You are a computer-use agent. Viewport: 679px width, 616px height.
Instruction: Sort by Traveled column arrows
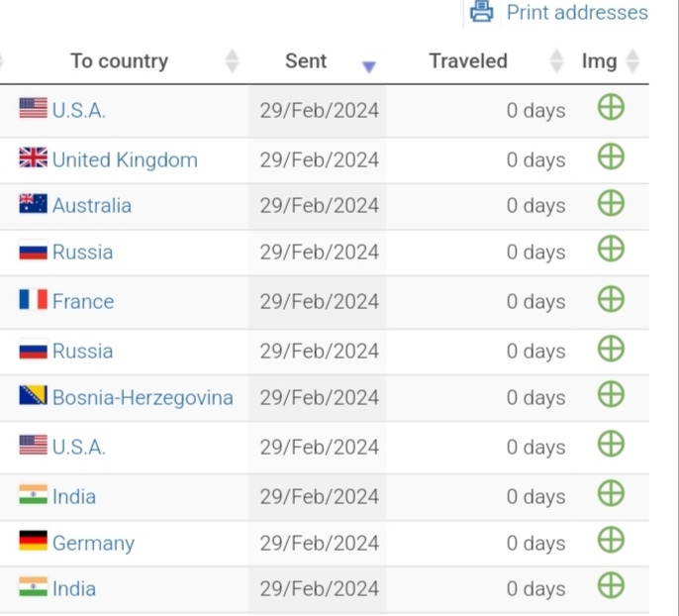click(556, 61)
